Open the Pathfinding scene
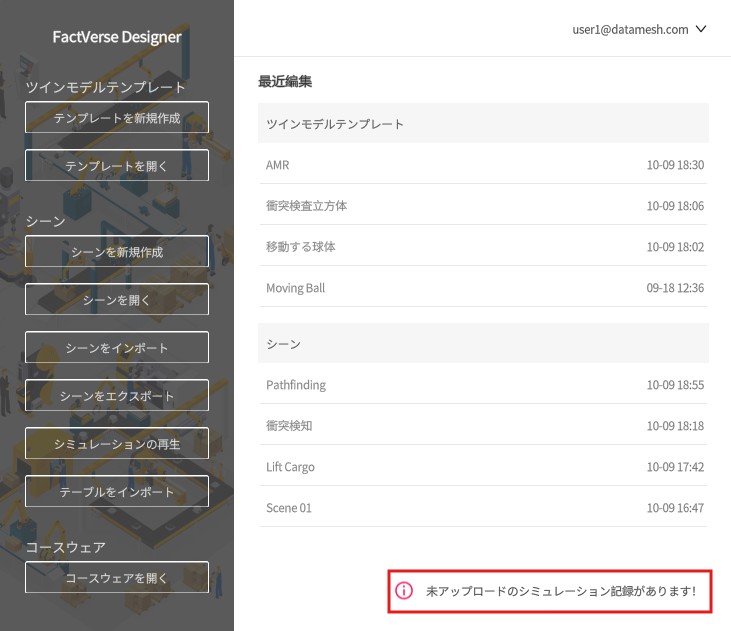This screenshot has height=631, width=731. (483, 384)
